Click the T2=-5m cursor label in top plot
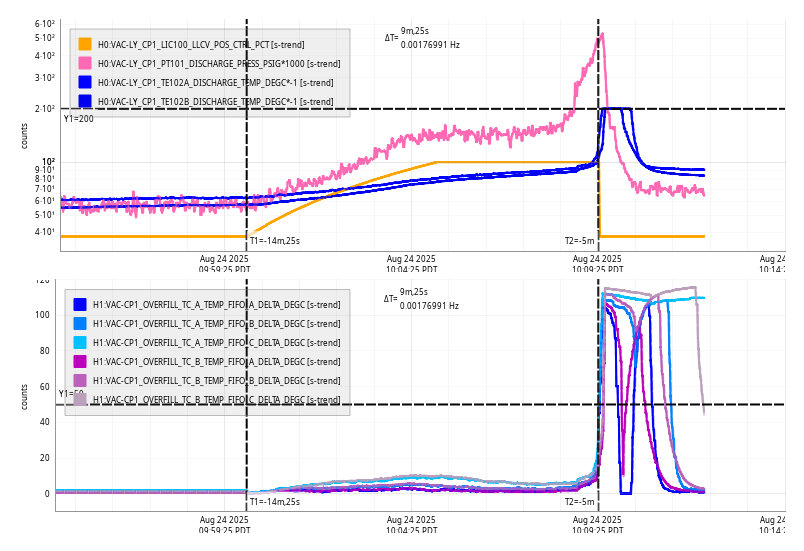Image resolution: width=804 pixels, height=551 pixels. [579, 240]
